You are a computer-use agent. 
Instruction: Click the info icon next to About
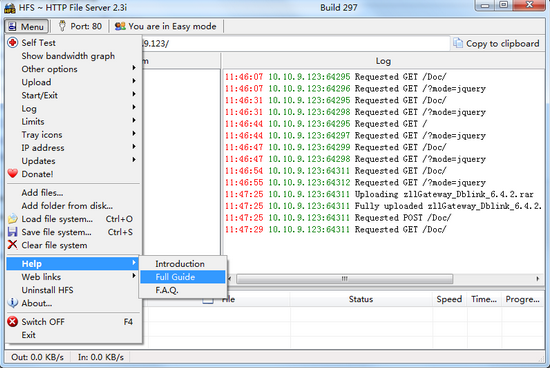[x=13, y=303]
